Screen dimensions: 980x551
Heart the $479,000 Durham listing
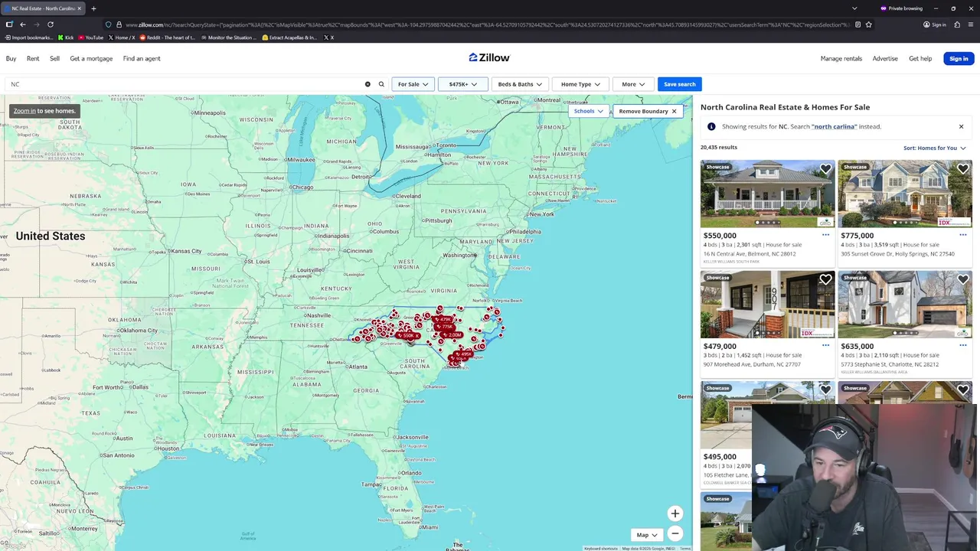pyautogui.click(x=825, y=280)
